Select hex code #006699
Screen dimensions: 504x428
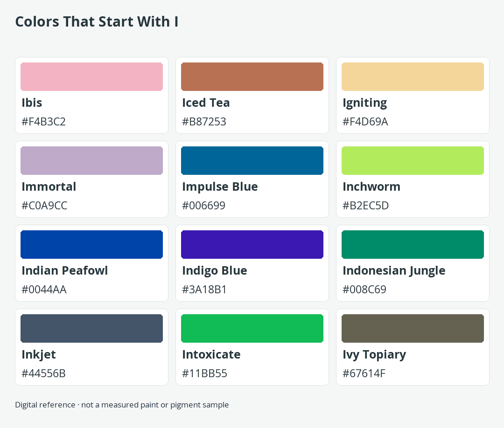click(204, 206)
